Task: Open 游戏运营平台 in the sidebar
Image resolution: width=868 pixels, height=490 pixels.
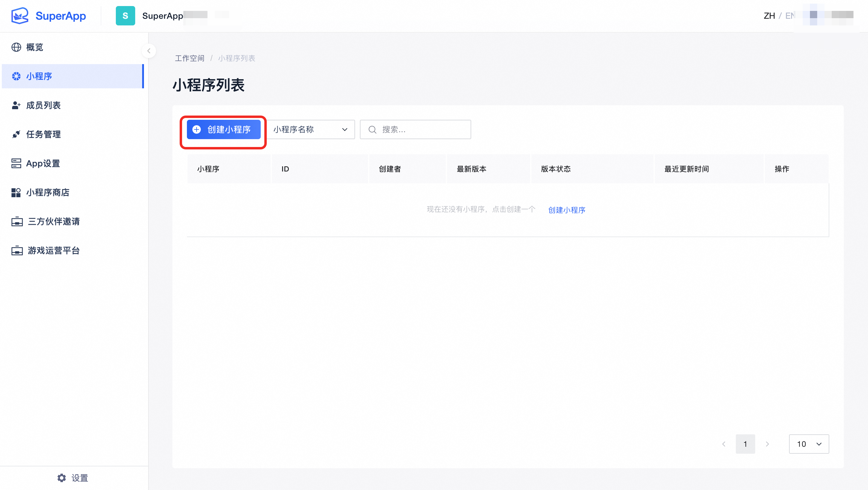Action: click(x=53, y=250)
